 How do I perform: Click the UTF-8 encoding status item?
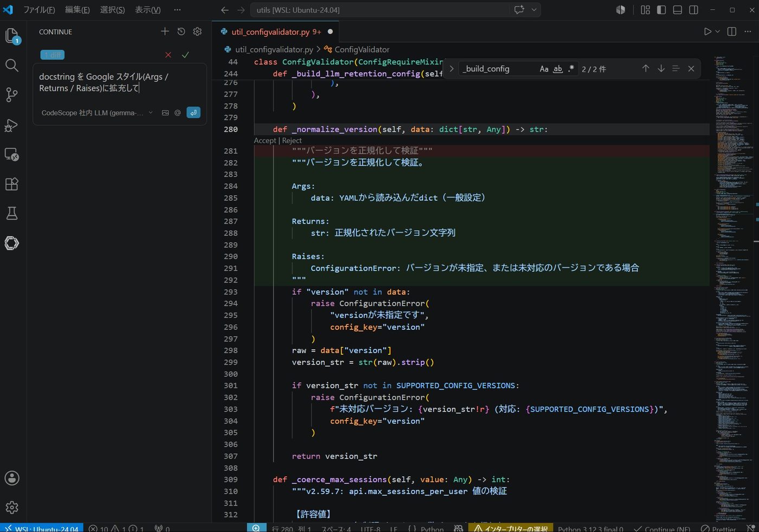tap(371, 528)
